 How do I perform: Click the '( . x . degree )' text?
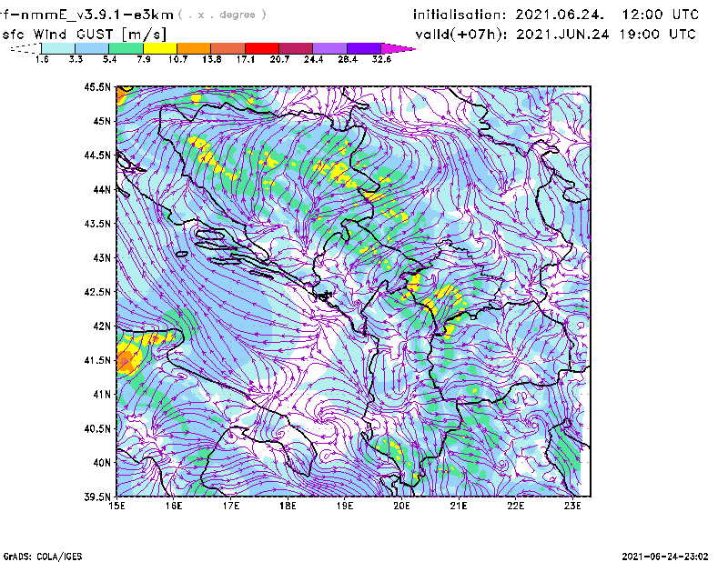(222, 15)
